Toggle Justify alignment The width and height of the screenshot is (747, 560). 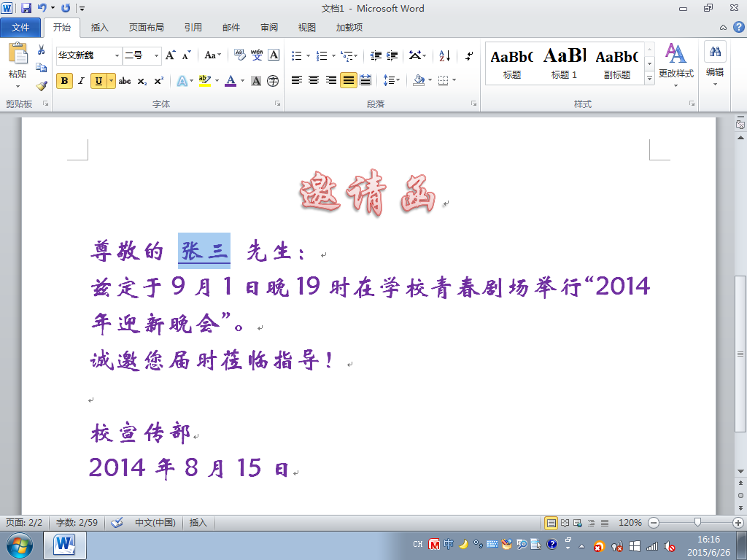tap(349, 80)
